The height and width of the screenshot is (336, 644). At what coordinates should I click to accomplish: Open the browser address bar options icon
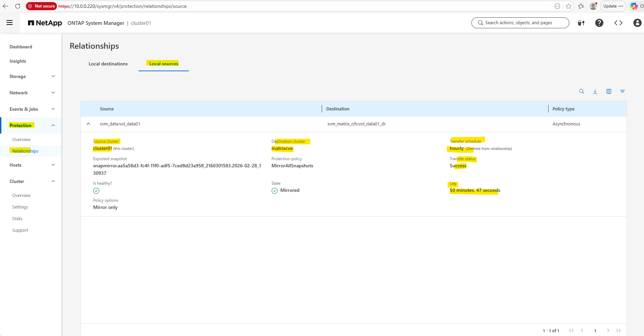coord(557,6)
